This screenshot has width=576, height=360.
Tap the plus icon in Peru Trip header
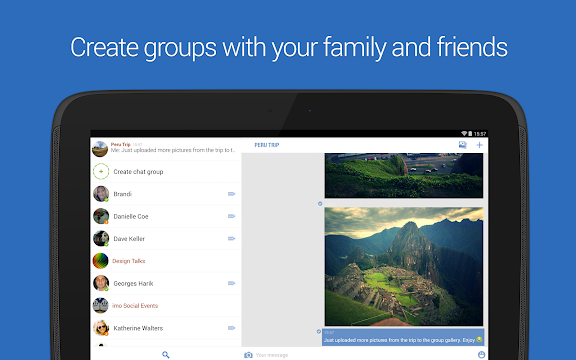pos(479,145)
